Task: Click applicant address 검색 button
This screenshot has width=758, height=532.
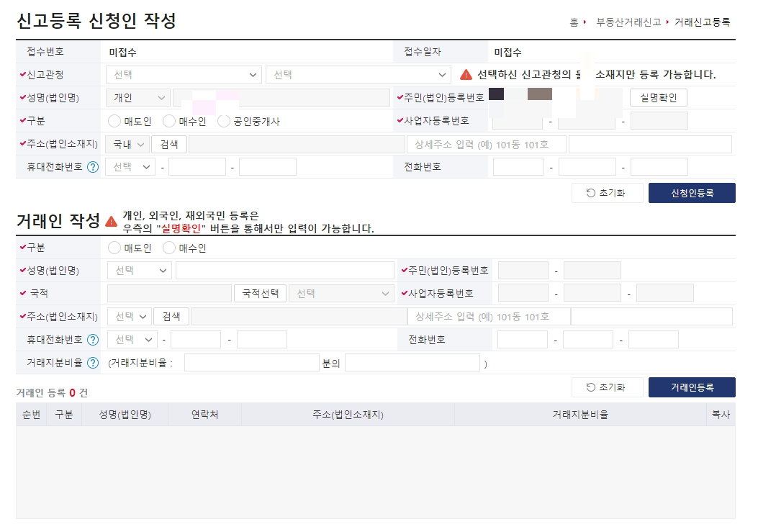Action: click(169, 144)
